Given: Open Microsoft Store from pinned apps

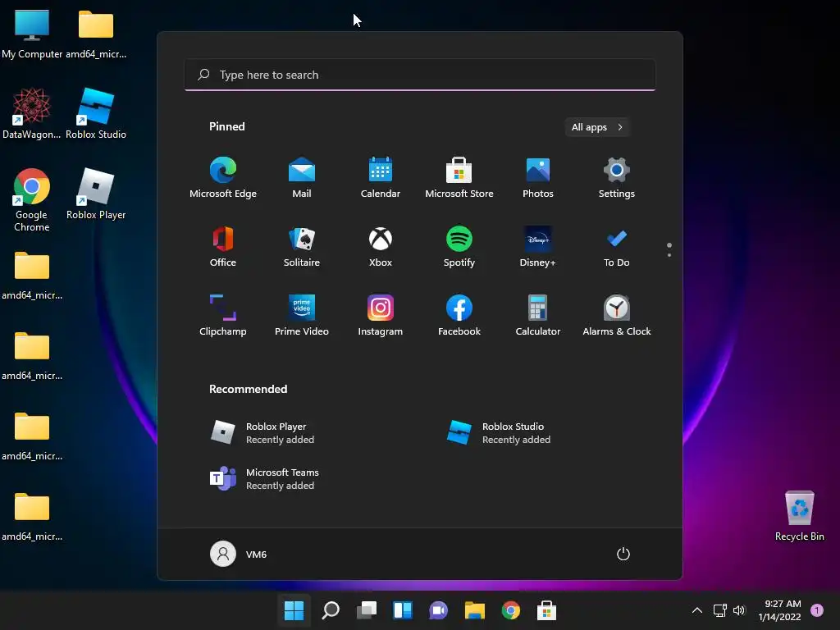Looking at the screenshot, I should coord(459,178).
